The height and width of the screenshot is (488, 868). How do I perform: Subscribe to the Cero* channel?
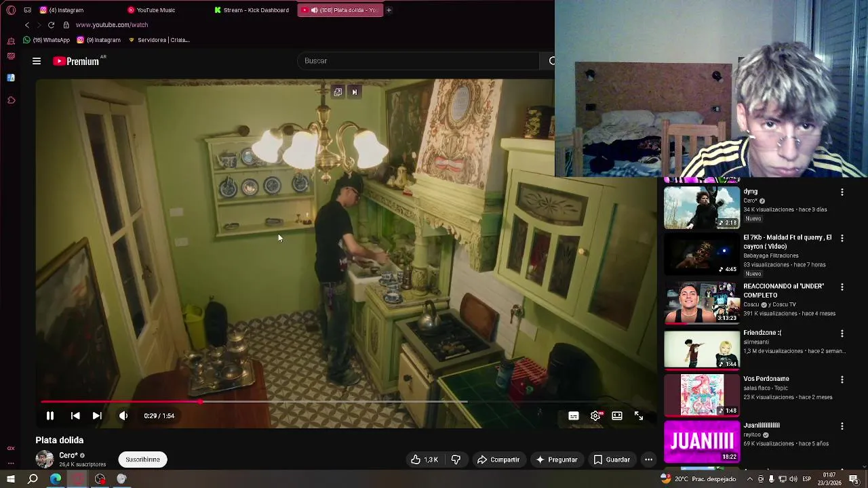[x=142, y=460]
